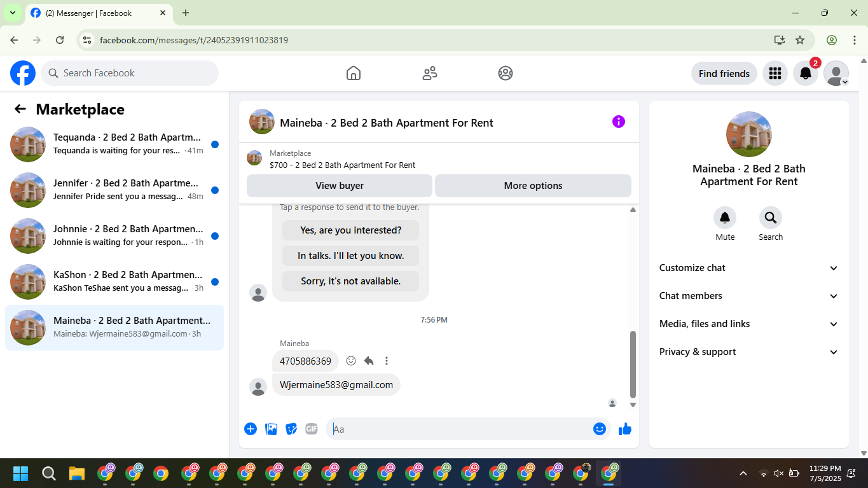
Task: Go to the Home feed icon
Action: [x=354, y=73]
